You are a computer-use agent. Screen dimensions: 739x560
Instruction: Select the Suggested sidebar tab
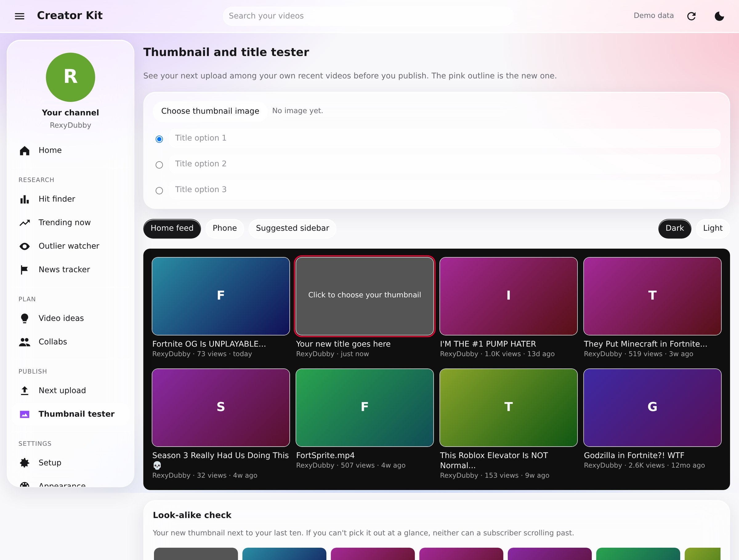point(292,229)
